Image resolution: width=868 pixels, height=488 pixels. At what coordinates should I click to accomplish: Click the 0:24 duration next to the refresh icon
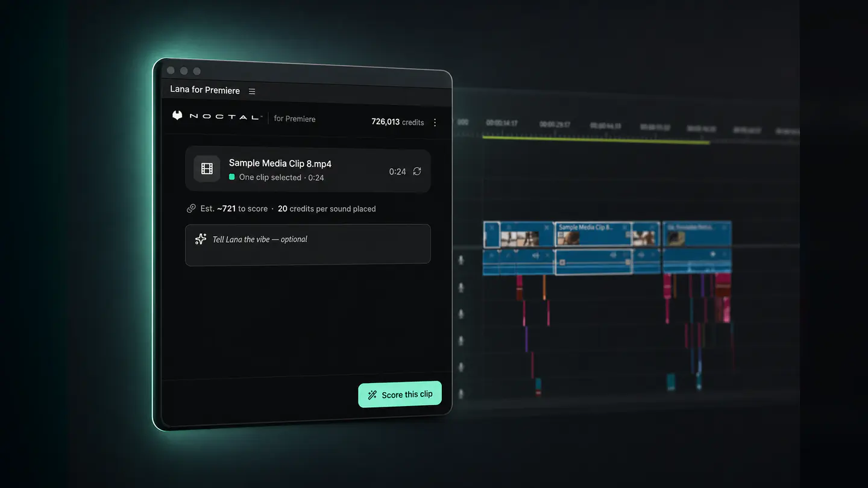(x=397, y=172)
